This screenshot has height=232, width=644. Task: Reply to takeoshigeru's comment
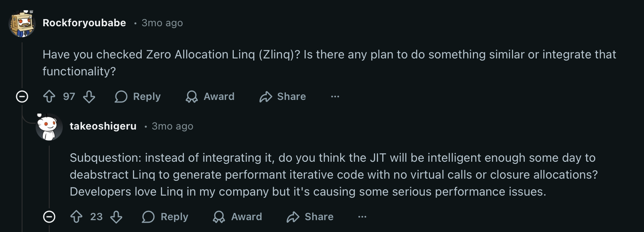click(165, 217)
